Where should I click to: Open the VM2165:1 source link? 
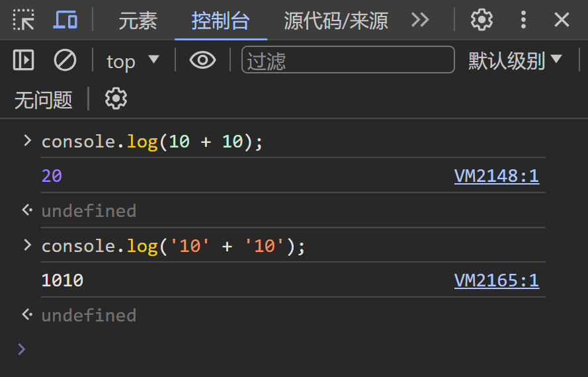(496, 281)
